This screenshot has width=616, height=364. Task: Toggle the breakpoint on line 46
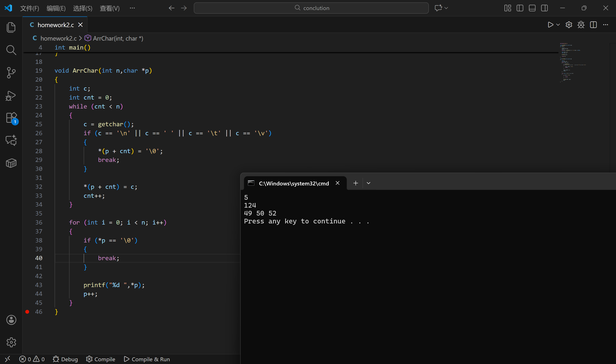pyautogui.click(x=27, y=312)
